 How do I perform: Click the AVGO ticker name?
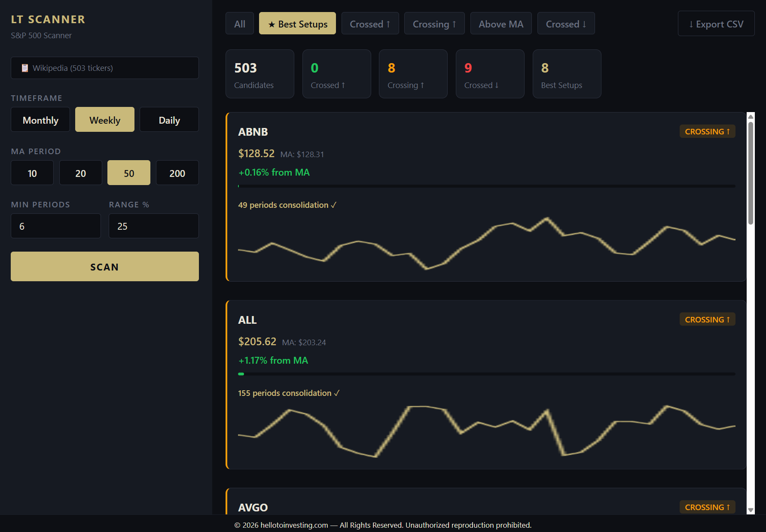coord(253,508)
